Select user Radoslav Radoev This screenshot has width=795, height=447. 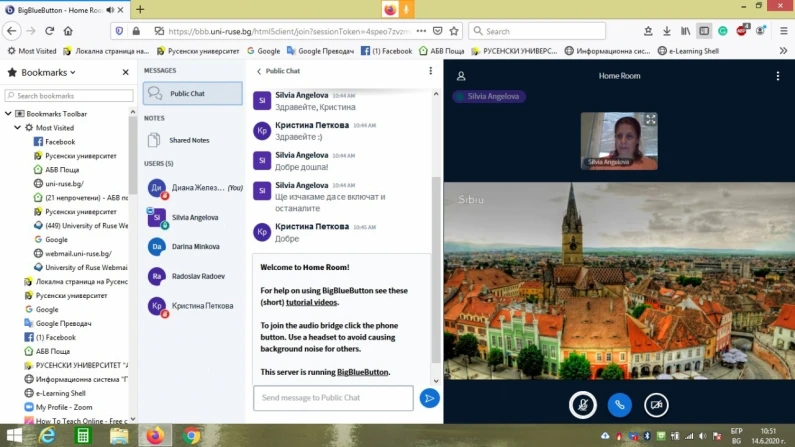pyautogui.click(x=194, y=276)
